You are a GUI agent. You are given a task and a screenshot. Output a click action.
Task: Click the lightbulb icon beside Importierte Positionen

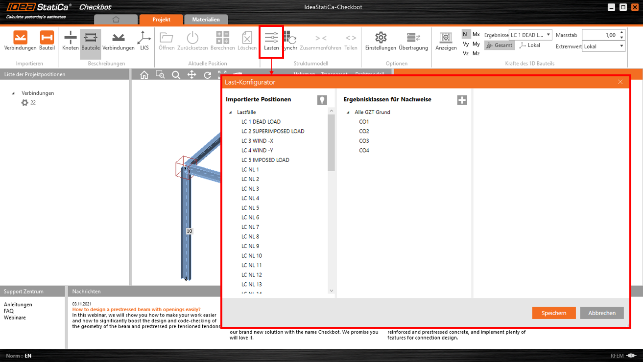tap(322, 100)
